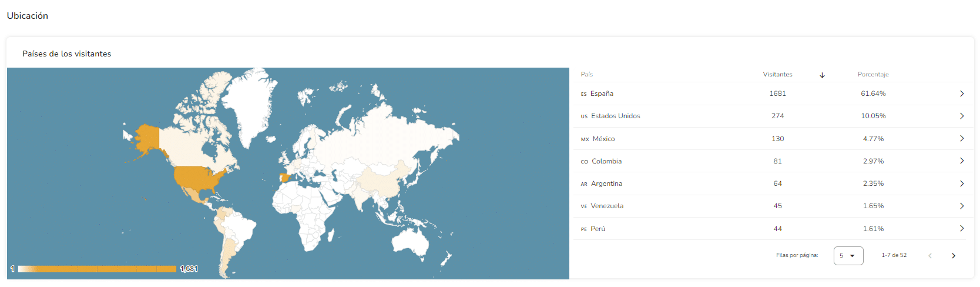
Task: Click the Ubicación section heading
Action: pyautogui.click(x=28, y=16)
